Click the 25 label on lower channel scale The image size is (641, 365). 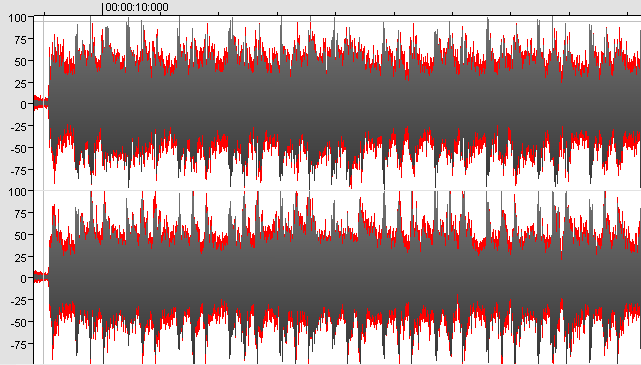click(x=20, y=258)
